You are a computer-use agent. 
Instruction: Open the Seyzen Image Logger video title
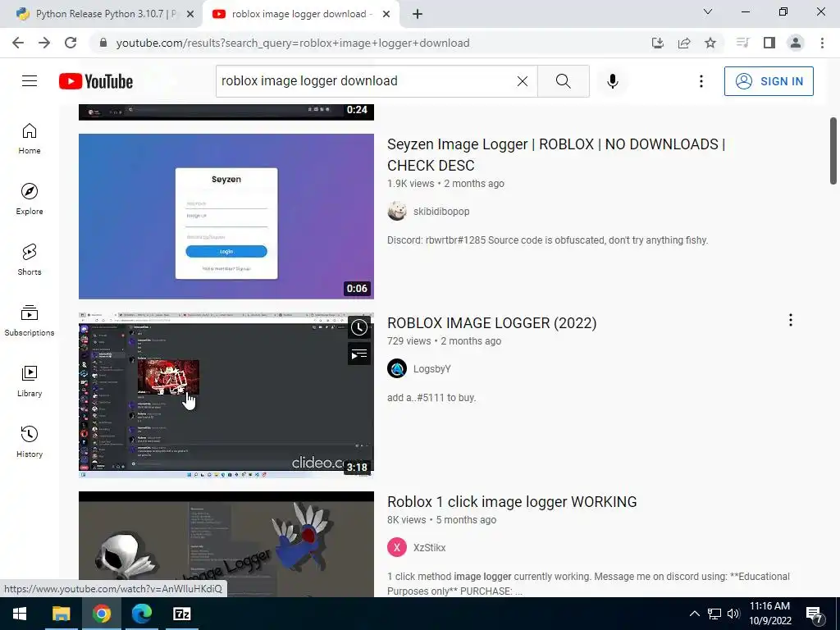556,155
